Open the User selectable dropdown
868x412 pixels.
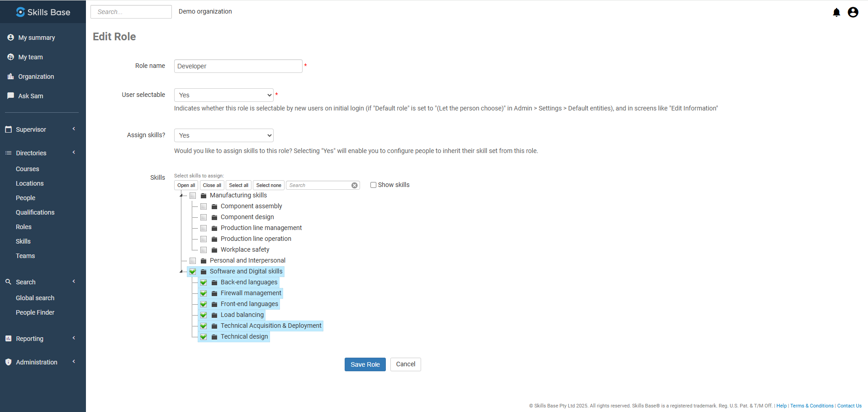tap(223, 95)
